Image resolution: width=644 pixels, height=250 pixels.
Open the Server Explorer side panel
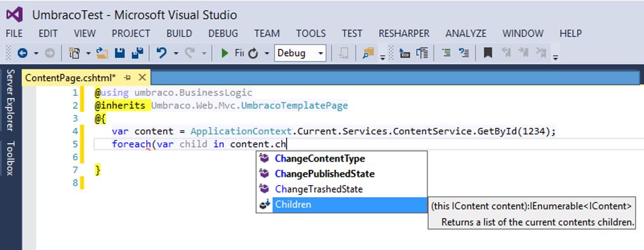pyautogui.click(x=10, y=100)
